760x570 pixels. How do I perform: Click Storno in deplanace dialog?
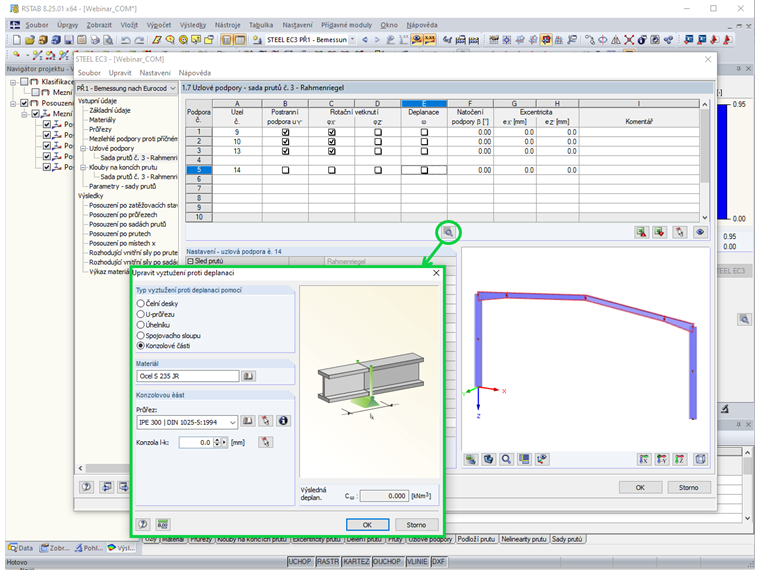click(416, 524)
